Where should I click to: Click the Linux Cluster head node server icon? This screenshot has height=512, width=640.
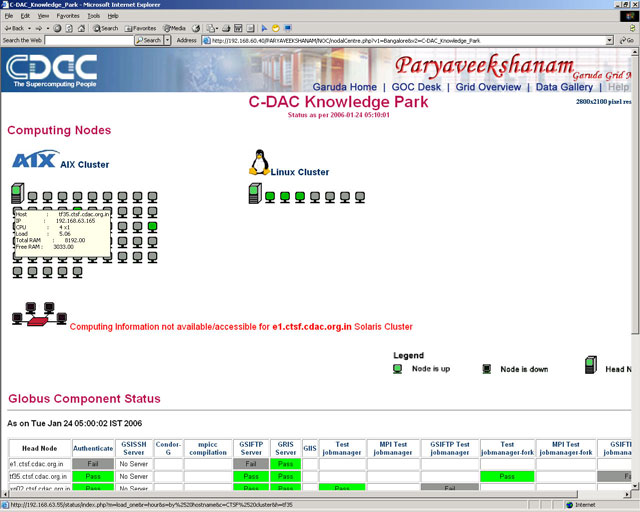coord(254,192)
